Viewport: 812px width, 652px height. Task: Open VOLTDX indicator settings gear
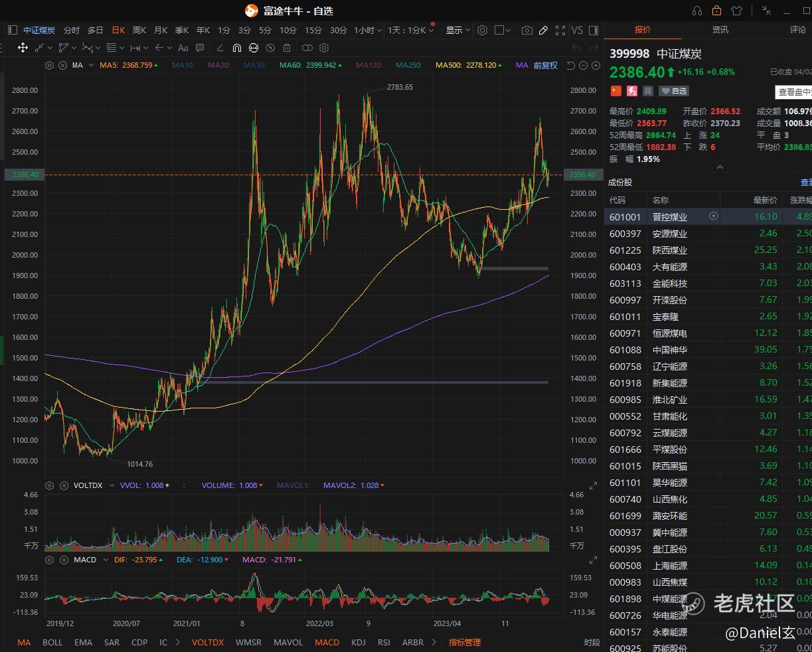(x=49, y=485)
